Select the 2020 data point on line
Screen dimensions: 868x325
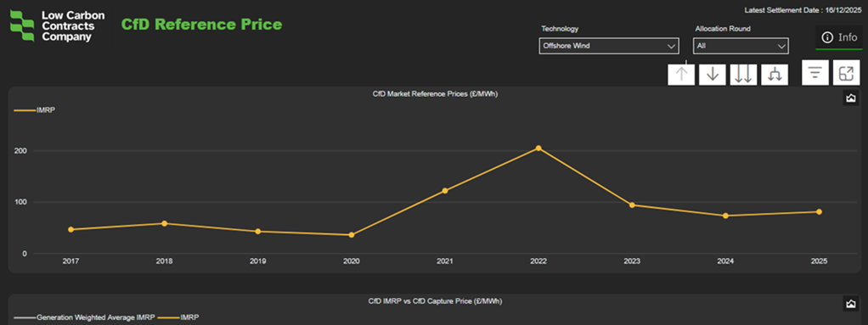351,235
